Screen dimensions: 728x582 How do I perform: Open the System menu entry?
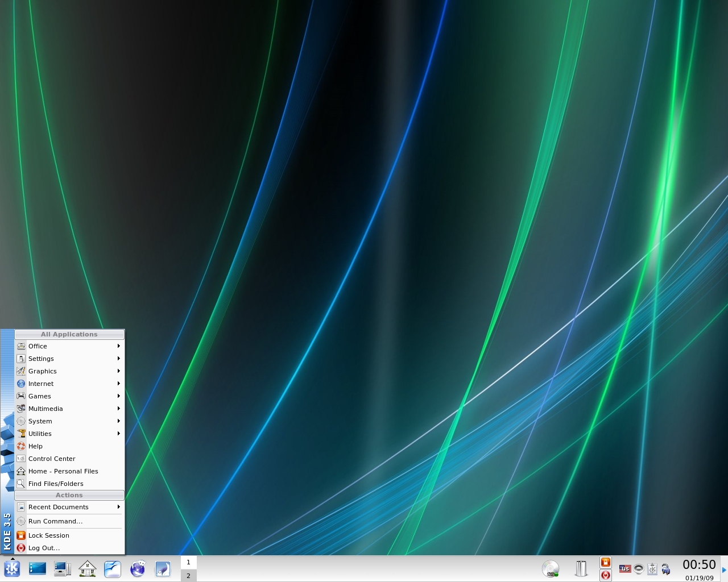pos(69,421)
